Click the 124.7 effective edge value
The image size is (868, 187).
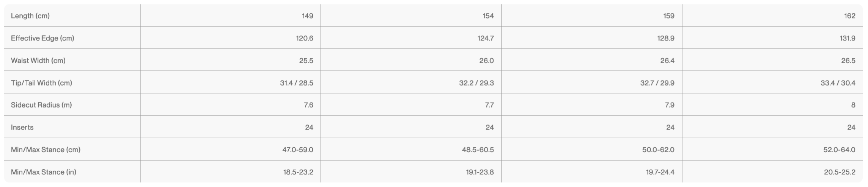486,38
